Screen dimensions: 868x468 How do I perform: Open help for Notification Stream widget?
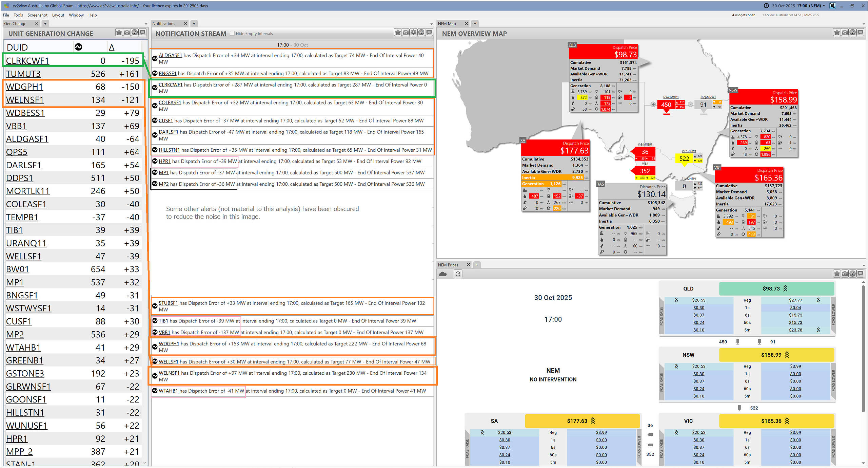[x=421, y=32]
